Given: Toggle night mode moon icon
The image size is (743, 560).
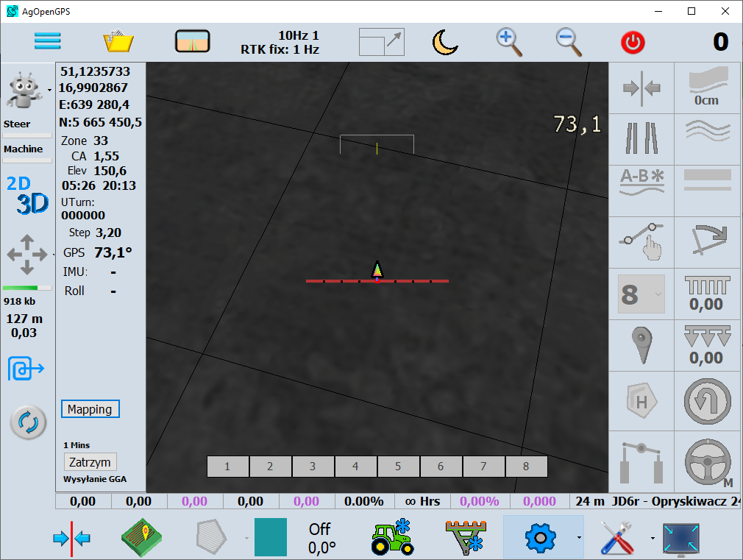Looking at the screenshot, I should pos(444,42).
